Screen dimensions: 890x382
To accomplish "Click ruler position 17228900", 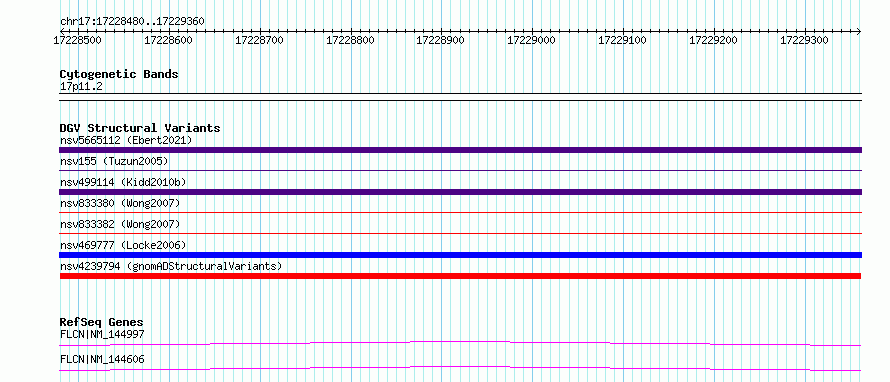I will (440, 40).
